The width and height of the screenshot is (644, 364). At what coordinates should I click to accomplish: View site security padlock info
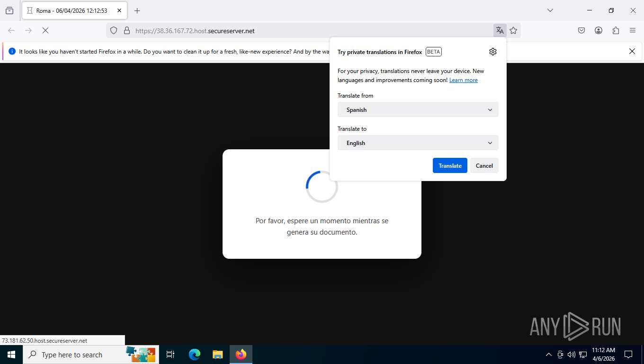[126, 30]
